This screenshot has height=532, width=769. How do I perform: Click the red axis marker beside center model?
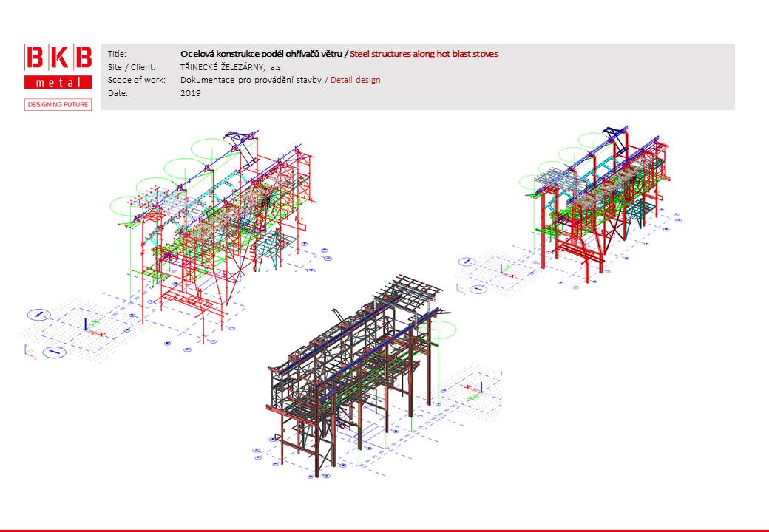click(469, 386)
